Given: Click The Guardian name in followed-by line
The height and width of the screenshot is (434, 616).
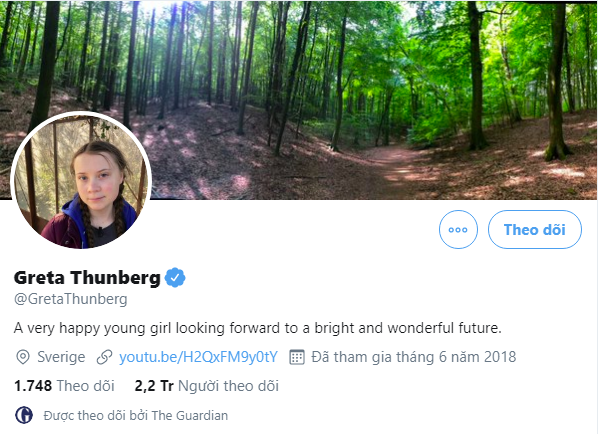Looking at the screenshot, I should (191, 415).
